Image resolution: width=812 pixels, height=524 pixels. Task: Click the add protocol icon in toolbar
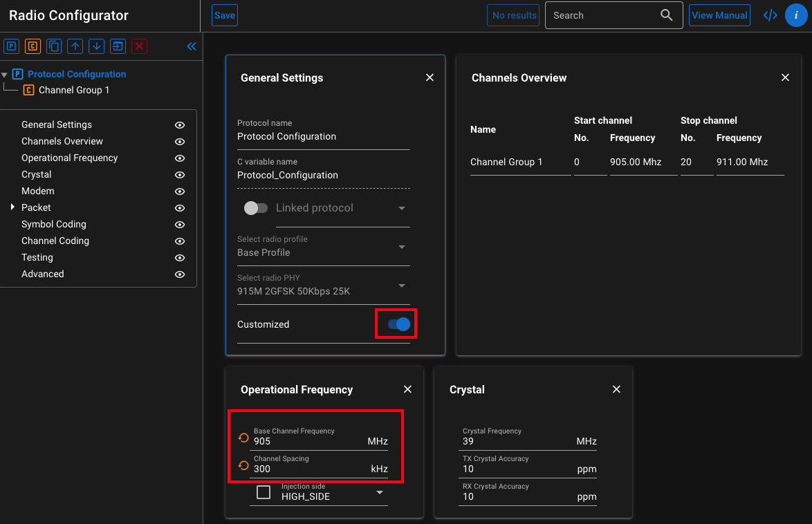coord(11,46)
